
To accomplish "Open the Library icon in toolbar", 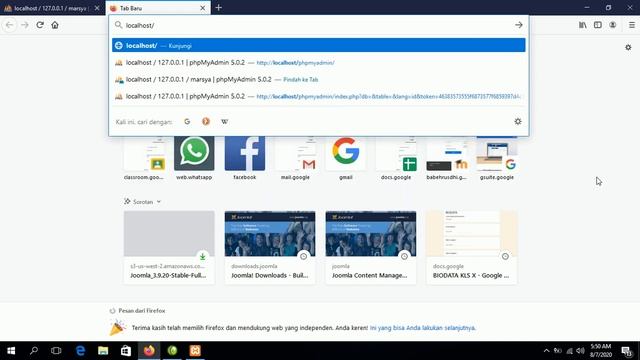I will 582,25.
